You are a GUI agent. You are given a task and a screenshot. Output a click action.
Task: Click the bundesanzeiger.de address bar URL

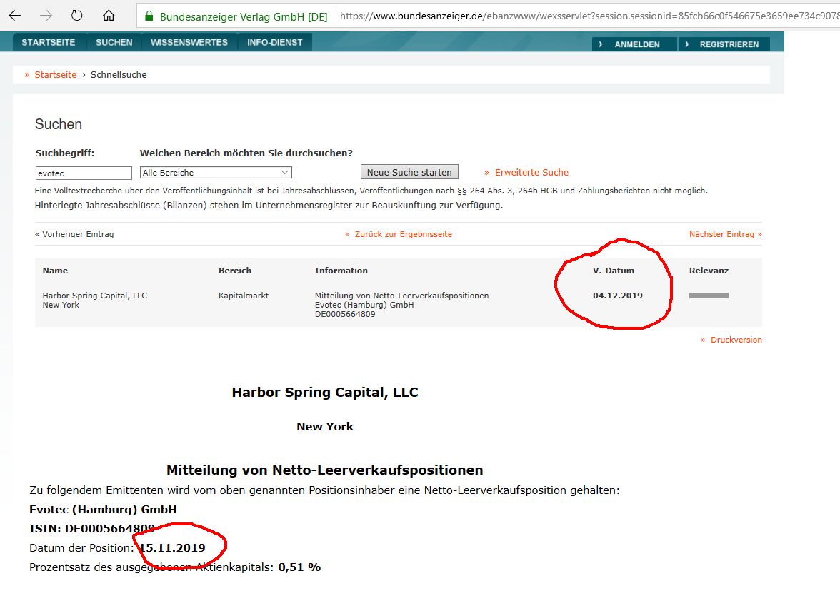[589, 16]
